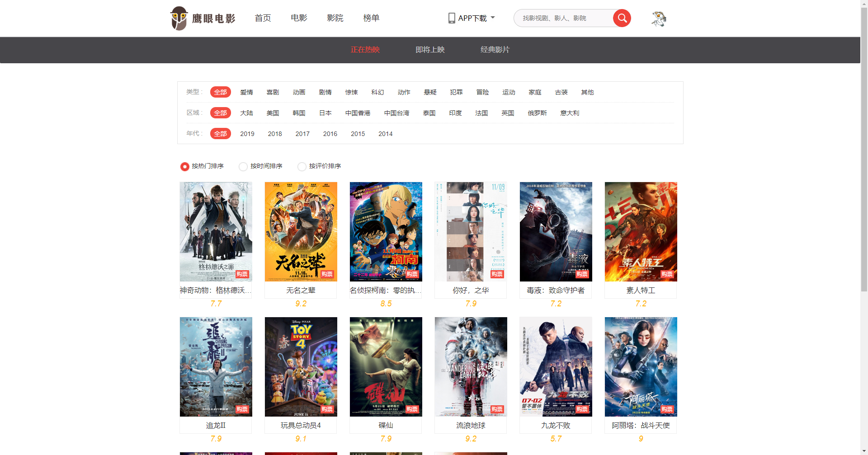This screenshot has height=455, width=868.
Task: Click 购票 badge on 你好，之华 poster
Action: [x=497, y=274]
